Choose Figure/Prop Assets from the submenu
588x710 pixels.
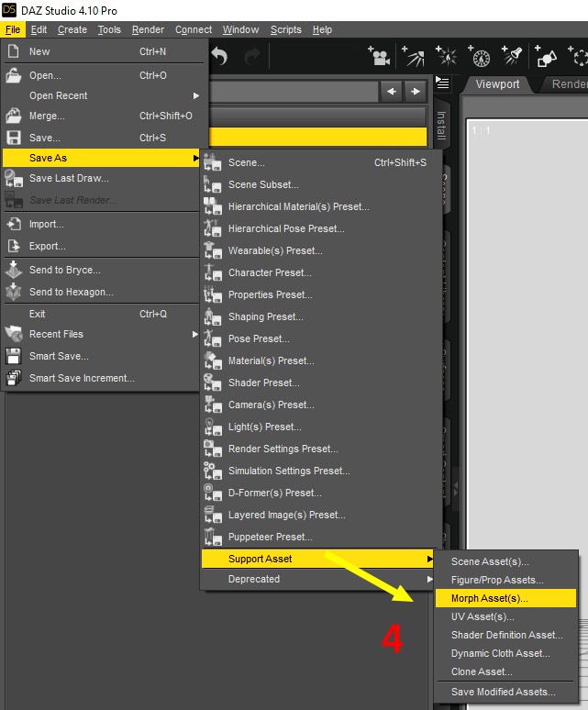(x=505, y=580)
